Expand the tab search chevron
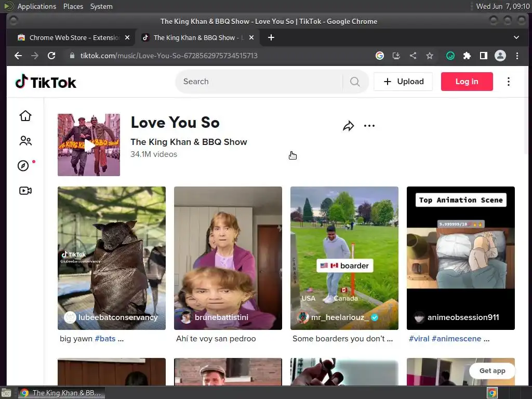 click(x=516, y=37)
